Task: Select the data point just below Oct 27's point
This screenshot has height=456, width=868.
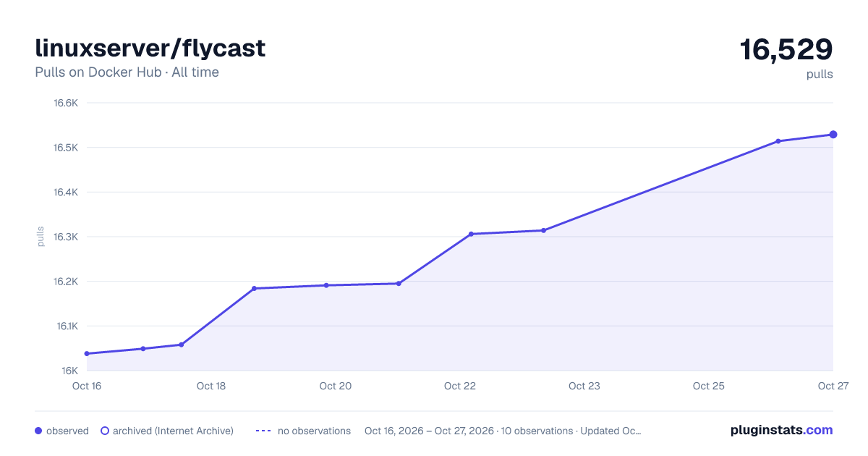Action: pyautogui.click(x=778, y=141)
